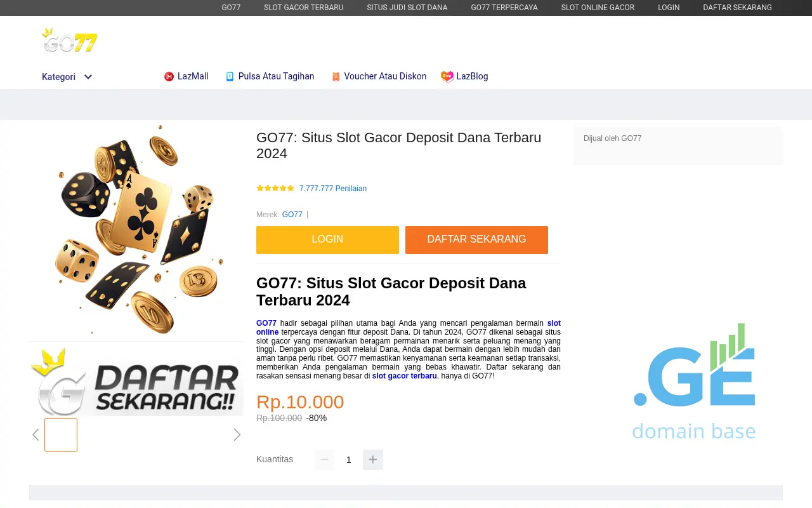The width and height of the screenshot is (812, 508).
Task: Decrease quantity with minus button
Action: (325, 460)
